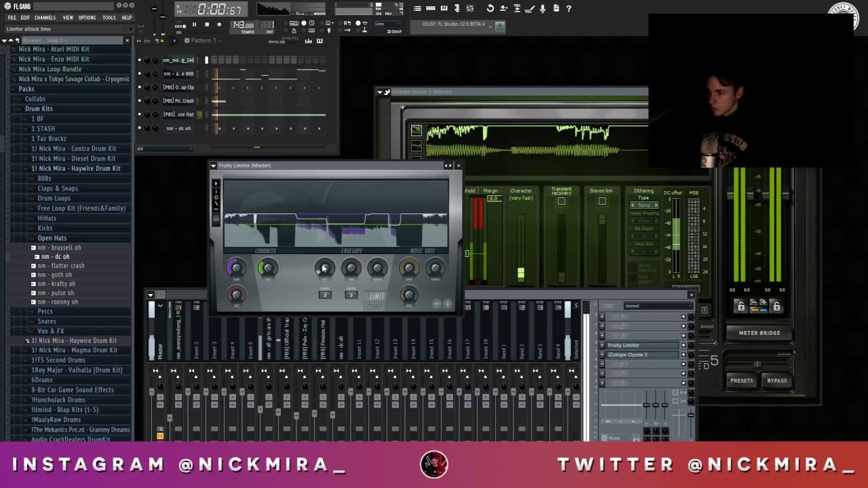Expand the Kicks folder in browser
Viewport: 868px width, 488px height.
coord(45,228)
